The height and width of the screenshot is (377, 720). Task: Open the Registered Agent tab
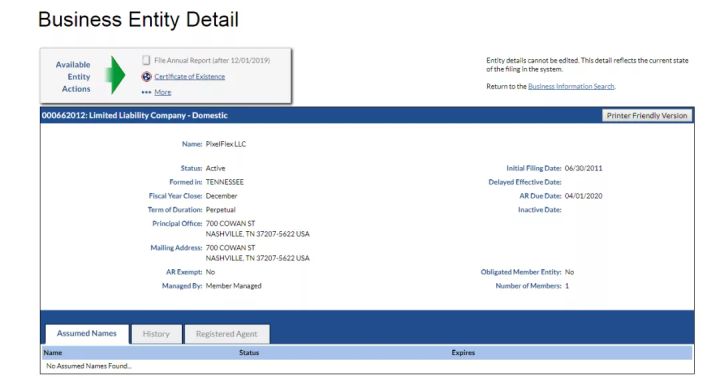click(x=227, y=334)
